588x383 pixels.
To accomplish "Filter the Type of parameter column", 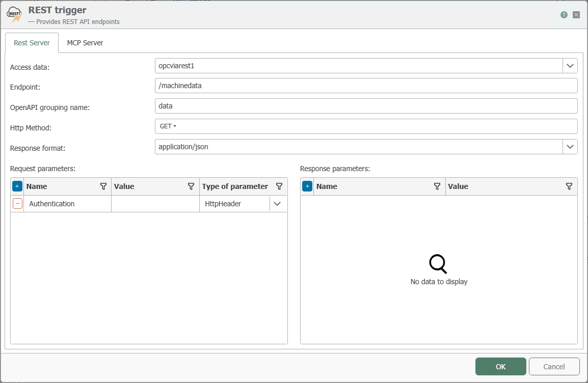I will 279,186.
